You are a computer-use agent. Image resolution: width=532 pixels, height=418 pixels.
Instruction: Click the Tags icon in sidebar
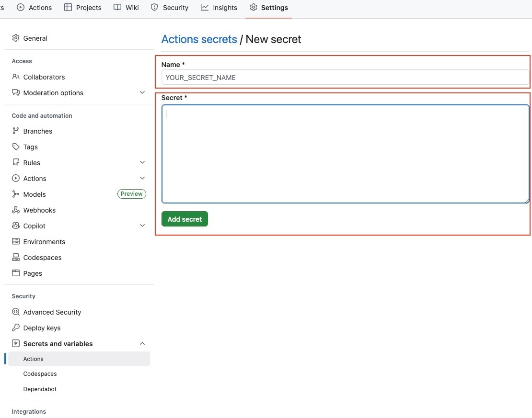tap(16, 147)
